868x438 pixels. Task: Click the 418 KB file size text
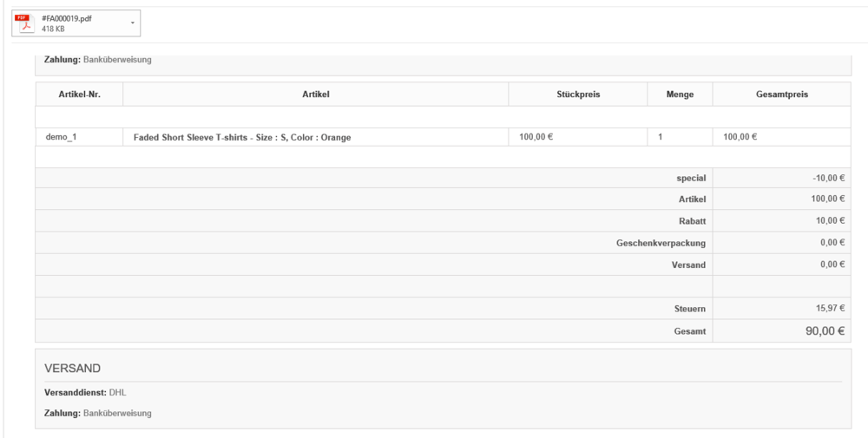click(53, 29)
